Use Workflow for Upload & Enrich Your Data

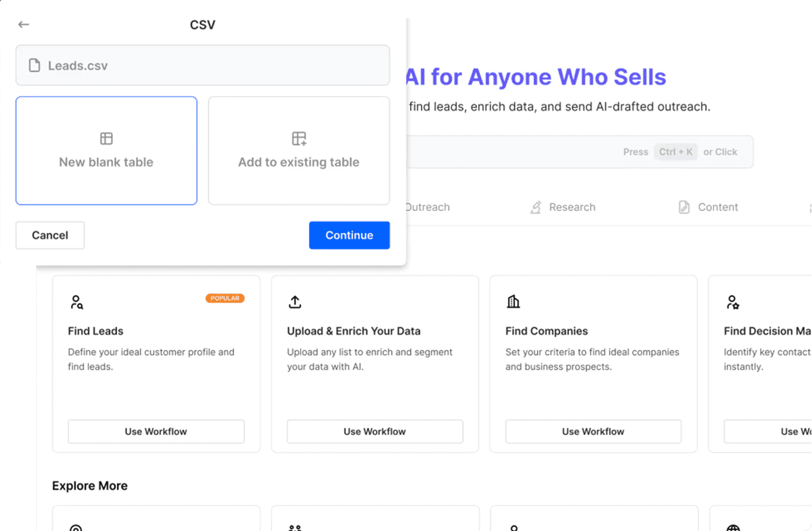click(x=375, y=431)
